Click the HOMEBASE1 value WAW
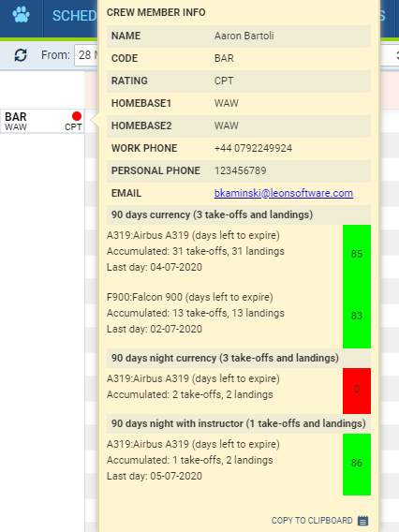399x532 pixels. pyautogui.click(x=227, y=103)
